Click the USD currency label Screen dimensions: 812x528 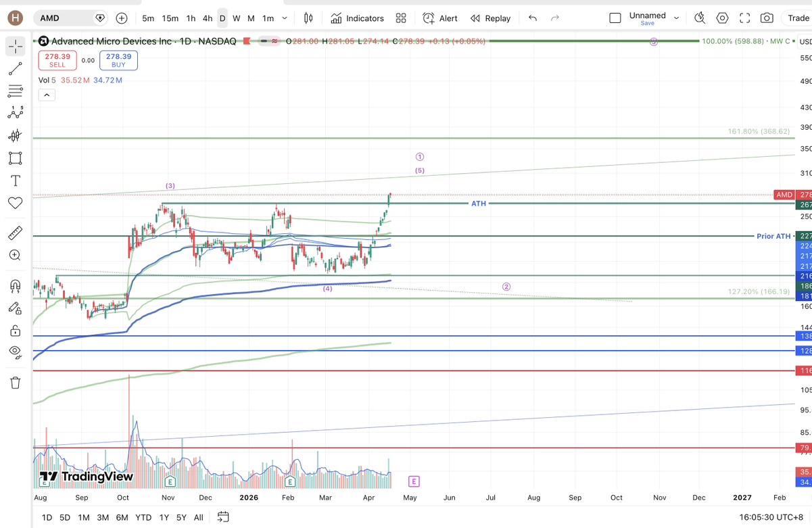[x=805, y=42]
